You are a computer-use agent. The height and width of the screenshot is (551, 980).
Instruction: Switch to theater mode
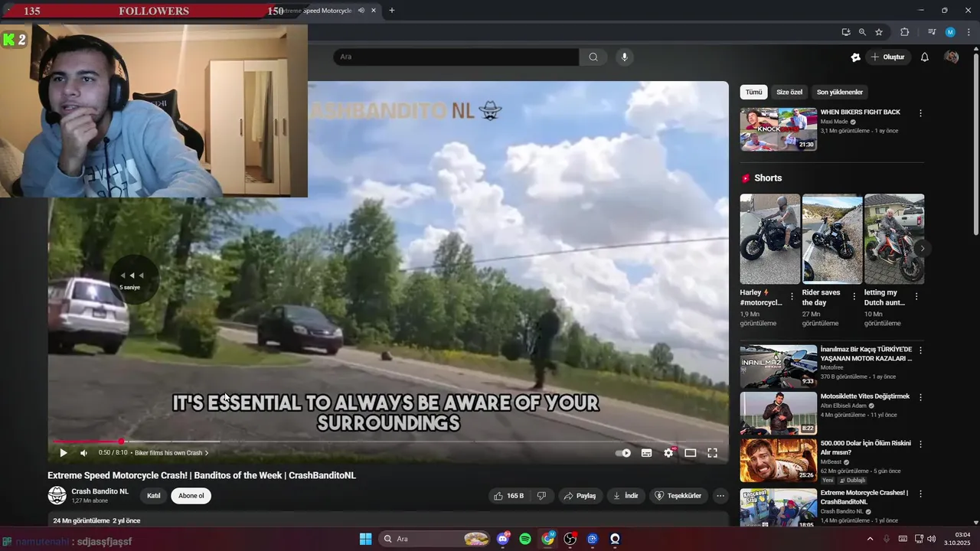(x=691, y=453)
